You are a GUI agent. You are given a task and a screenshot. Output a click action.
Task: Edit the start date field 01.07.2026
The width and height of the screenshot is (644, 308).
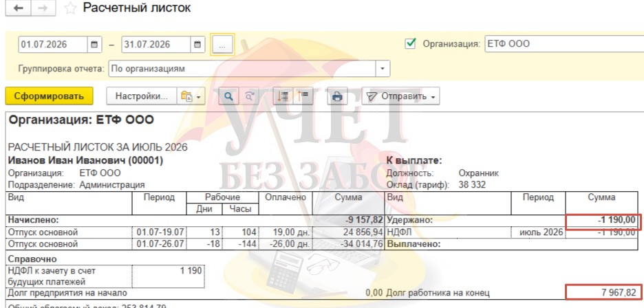[x=53, y=45]
